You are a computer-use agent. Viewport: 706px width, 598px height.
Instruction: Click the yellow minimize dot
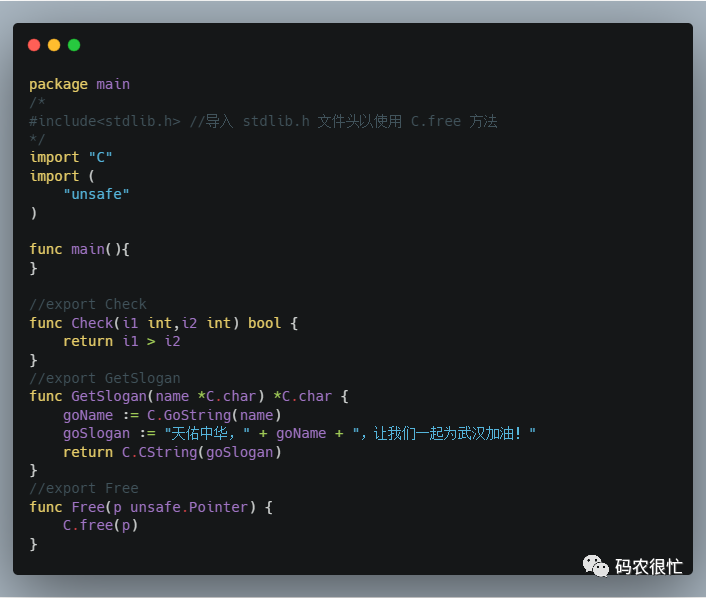54,45
